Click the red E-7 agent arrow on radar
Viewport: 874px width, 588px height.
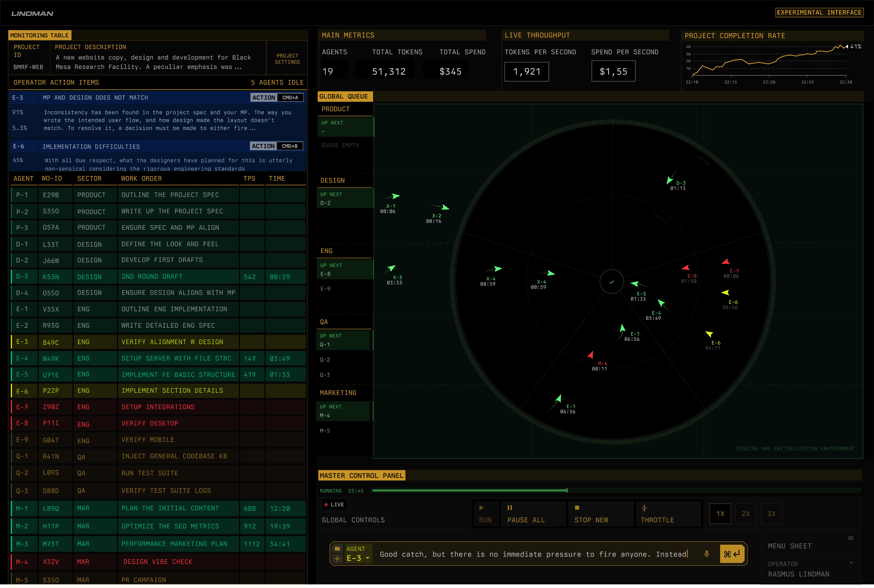(726, 262)
